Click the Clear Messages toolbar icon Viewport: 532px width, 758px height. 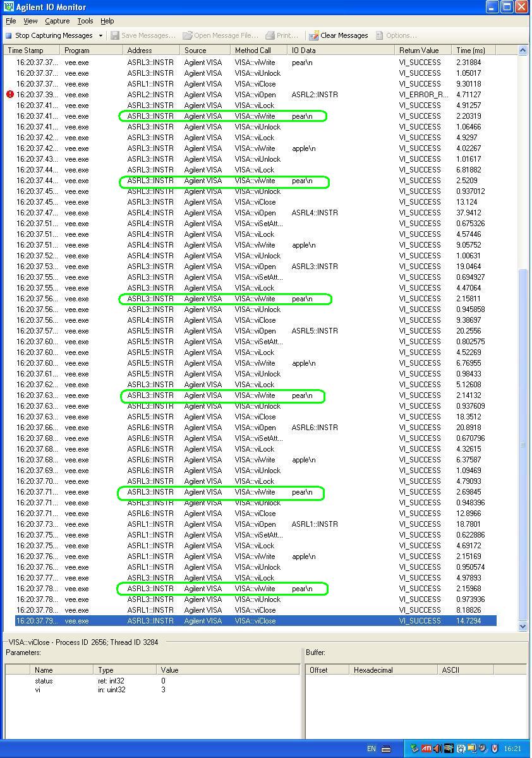(313, 35)
